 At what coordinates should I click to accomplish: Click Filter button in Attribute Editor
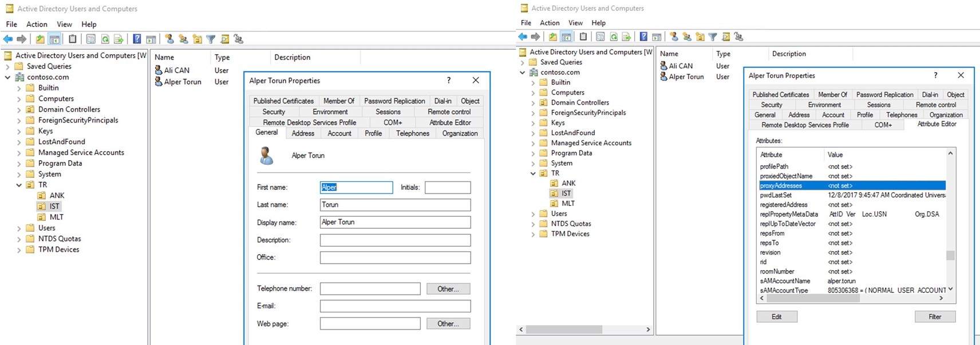[x=935, y=317]
